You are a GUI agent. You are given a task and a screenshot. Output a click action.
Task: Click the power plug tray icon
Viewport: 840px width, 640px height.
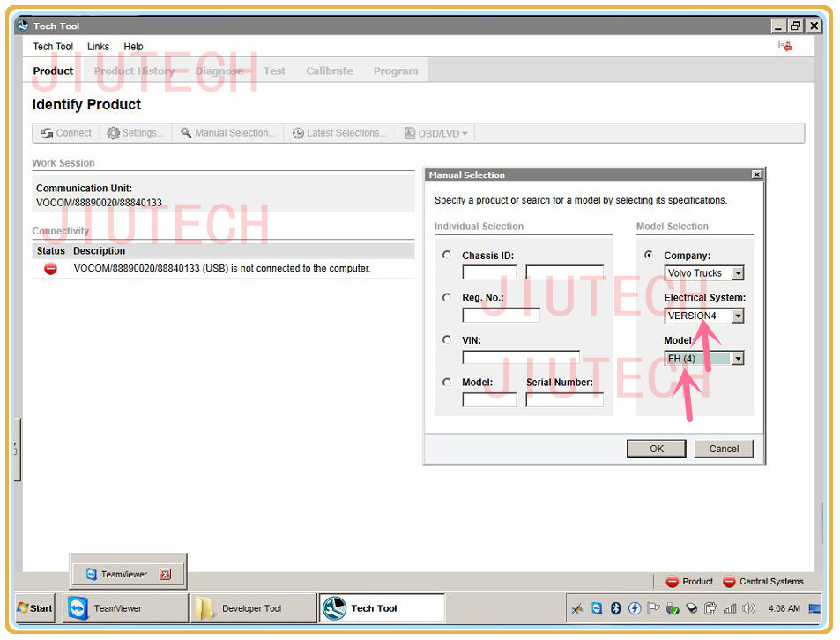[710, 609]
